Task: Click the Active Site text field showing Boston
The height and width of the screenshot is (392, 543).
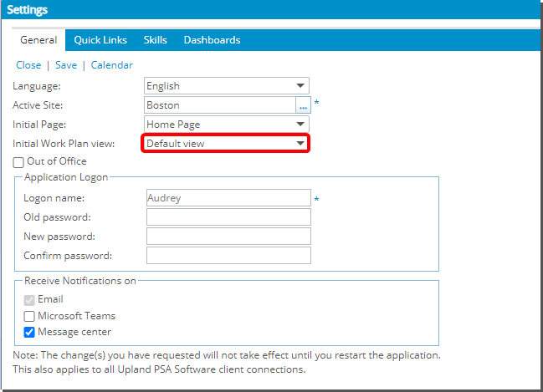Action: (220, 105)
